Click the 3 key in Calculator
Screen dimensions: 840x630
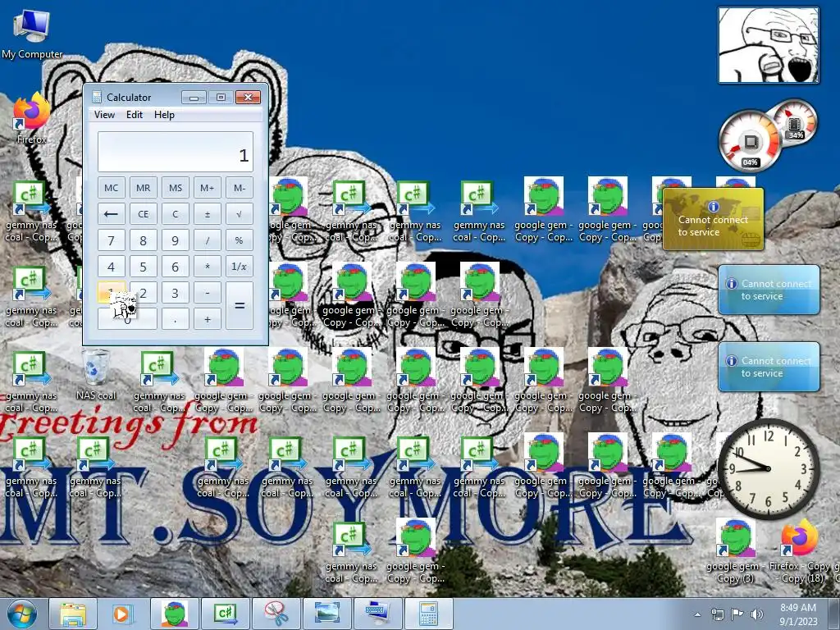click(x=176, y=293)
